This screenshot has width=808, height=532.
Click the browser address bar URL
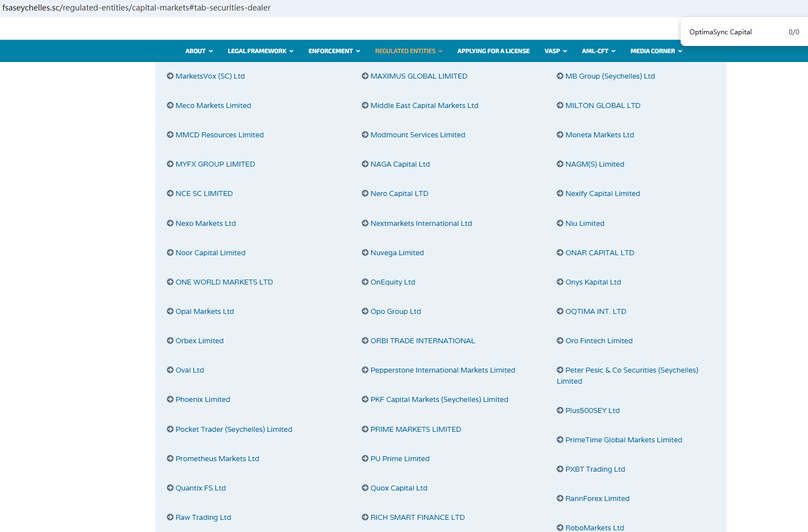[x=137, y=8]
